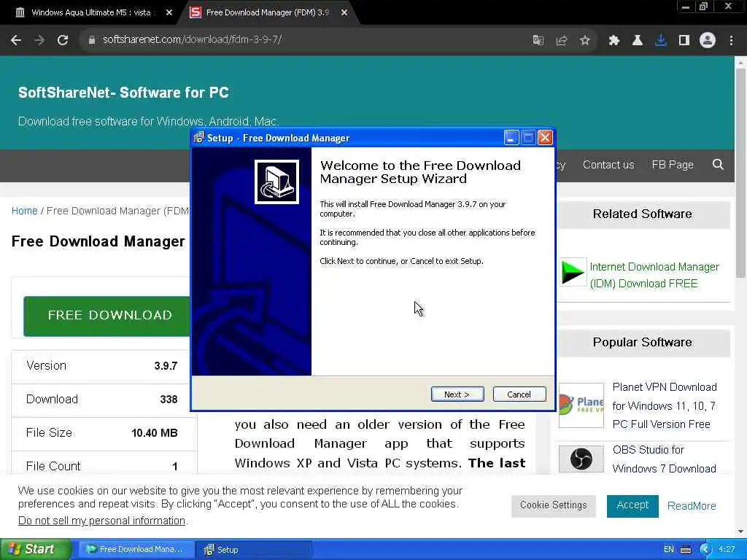
Task: Click the share page icon in address bar
Action: tap(561, 41)
